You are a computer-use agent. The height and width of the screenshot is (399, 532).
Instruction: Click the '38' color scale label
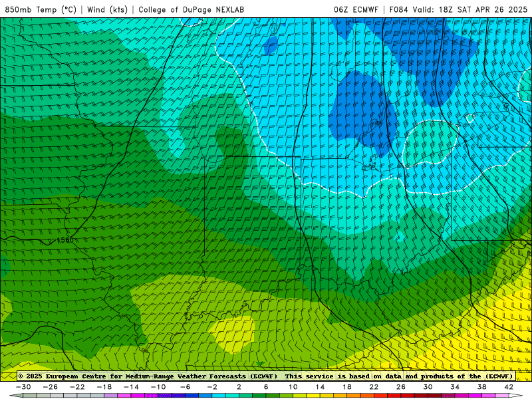481,387
